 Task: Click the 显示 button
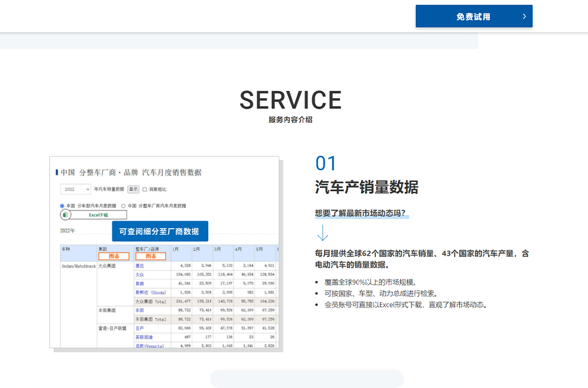[133, 189]
